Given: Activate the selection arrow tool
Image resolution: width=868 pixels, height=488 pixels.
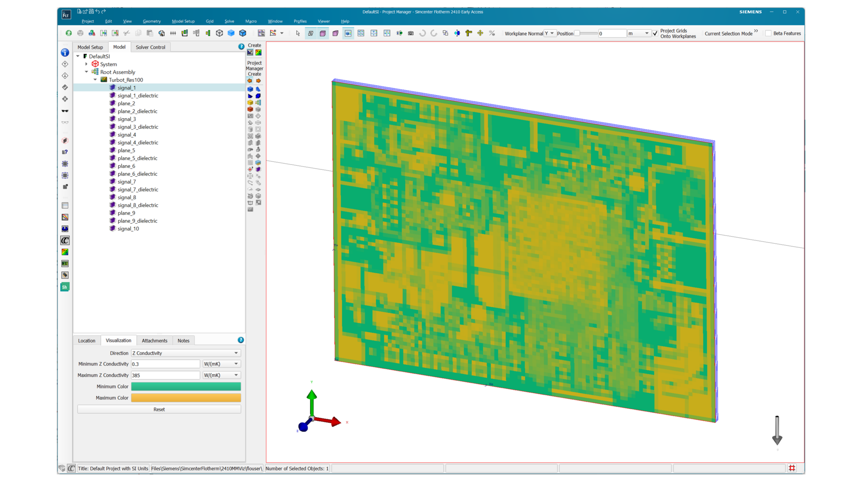Looking at the screenshot, I should (x=298, y=33).
